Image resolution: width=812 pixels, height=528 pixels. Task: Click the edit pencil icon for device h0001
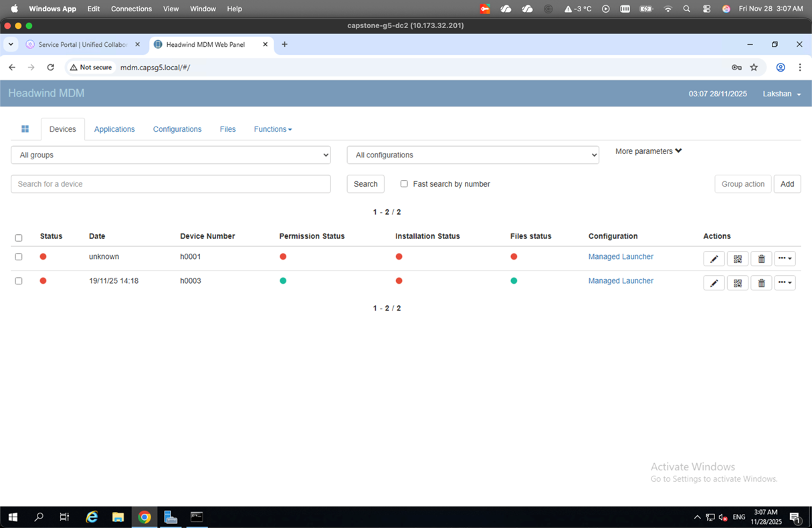714,259
